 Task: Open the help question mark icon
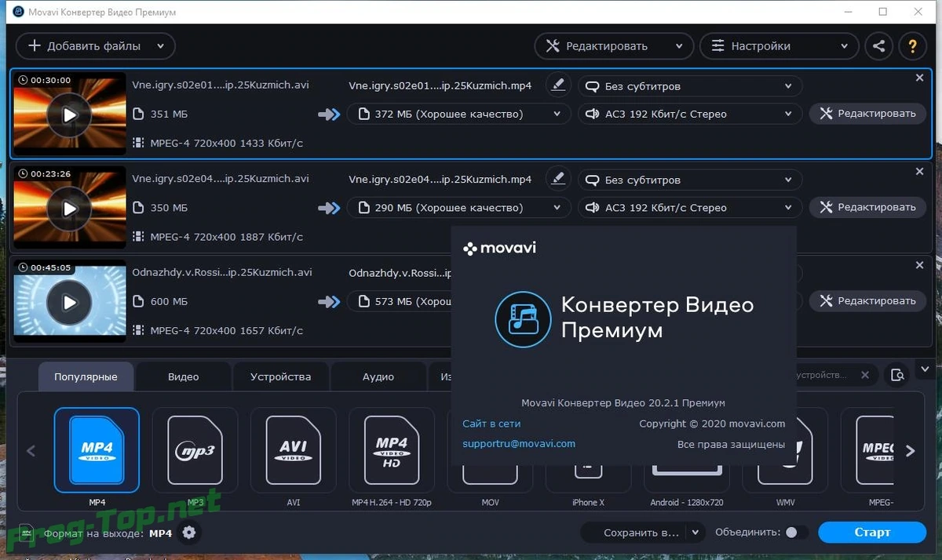point(912,46)
